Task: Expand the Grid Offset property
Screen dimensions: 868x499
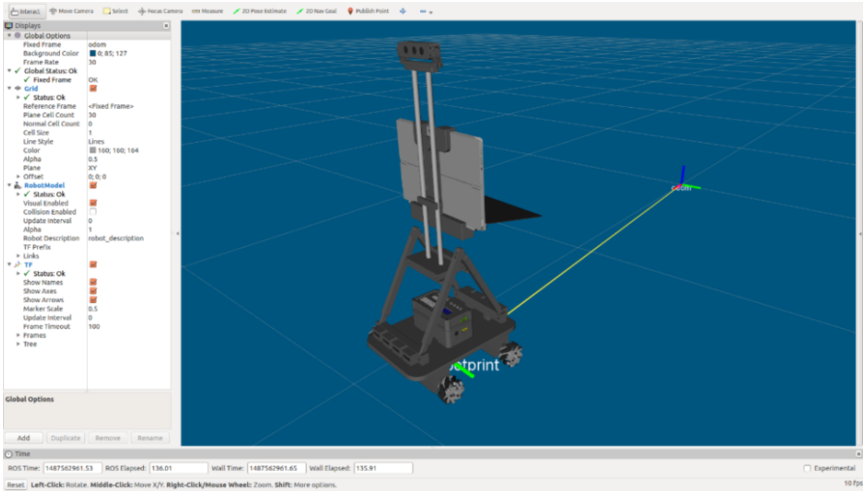Action: 18,177
